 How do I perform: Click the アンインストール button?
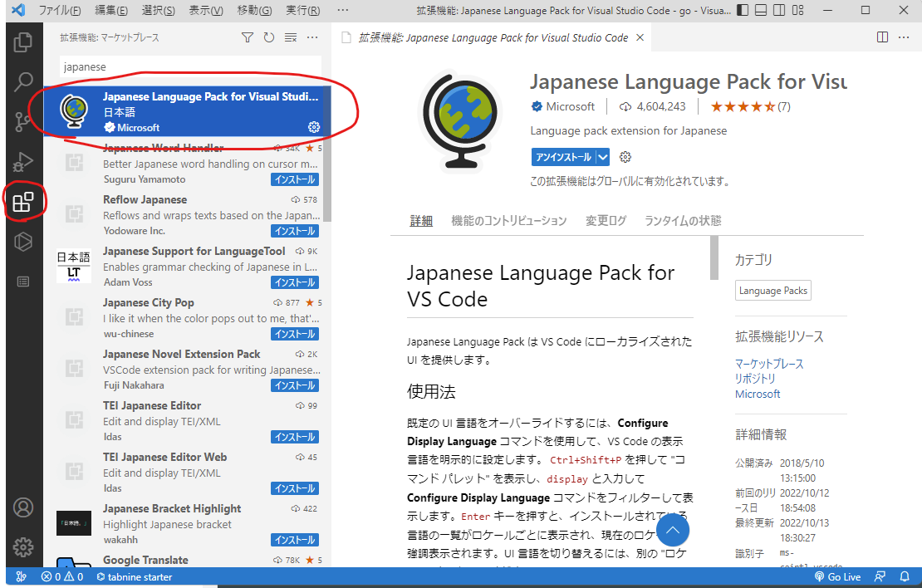tap(564, 157)
